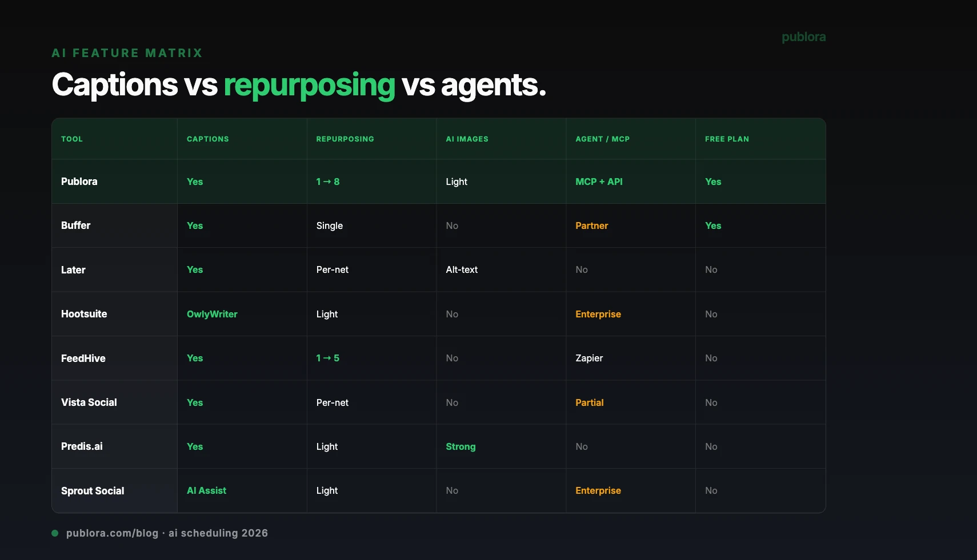Click Sprout Social's 'Enterprise' agent cell

(x=598, y=490)
